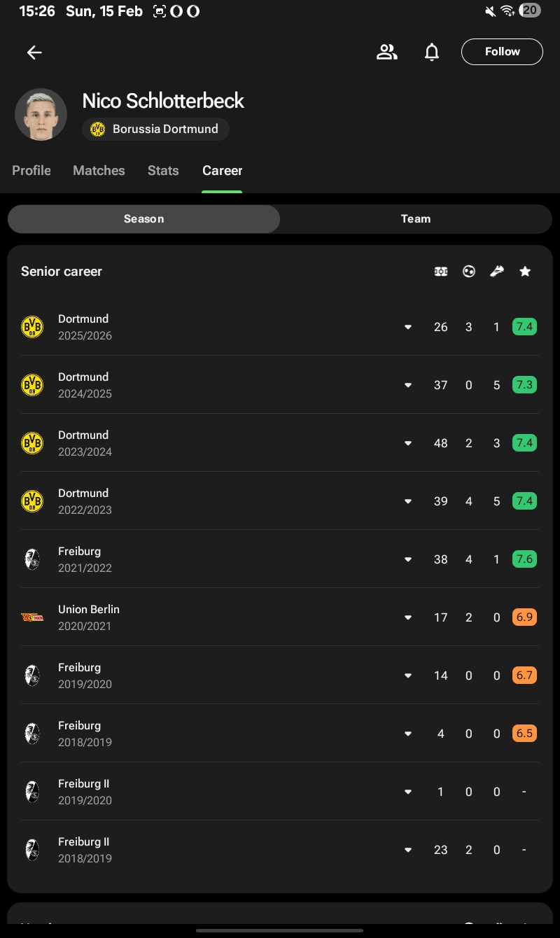The width and height of the screenshot is (560, 938).
Task: Expand the Freiburg II 2018/2019 season
Action: click(x=408, y=850)
